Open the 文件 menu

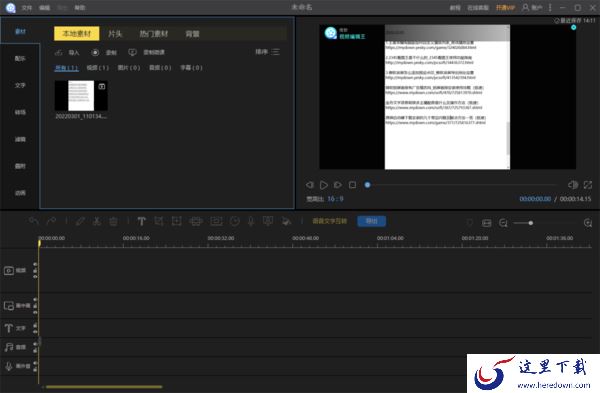pos(27,8)
